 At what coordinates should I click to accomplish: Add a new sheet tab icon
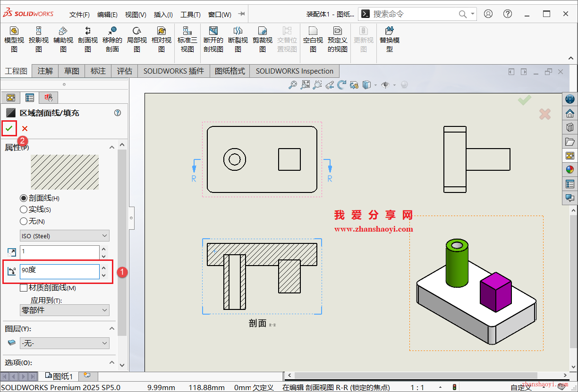click(x=87, y=375)
